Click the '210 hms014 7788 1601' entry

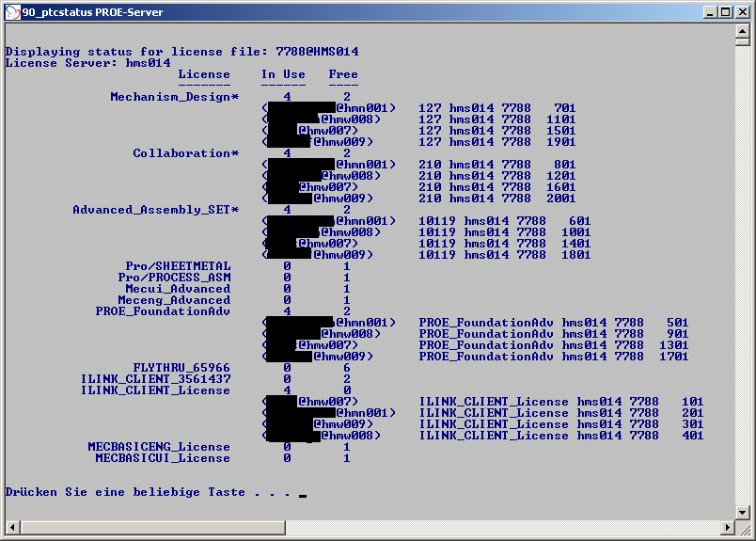[497, 187]
